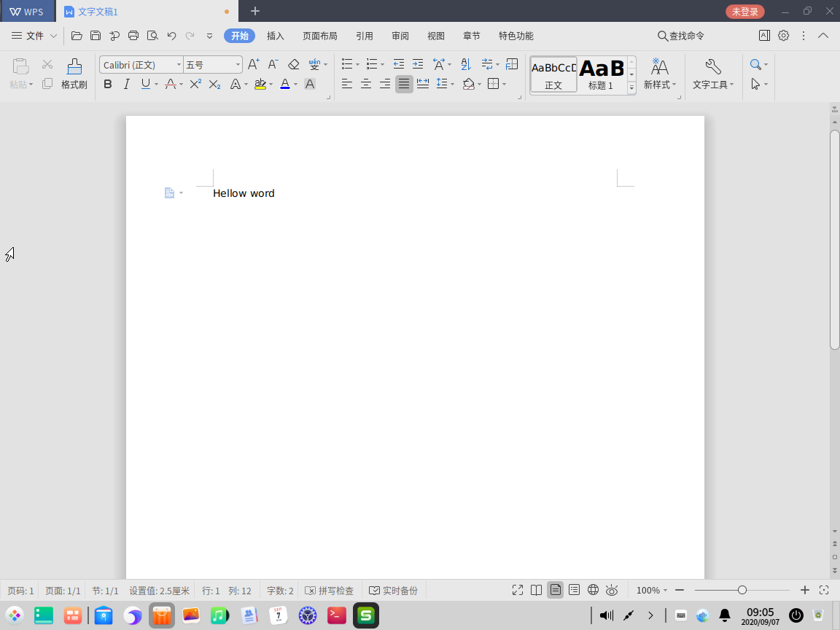Open the settings gear icon in ribbon
The height and width of the screenshot is (630, 840).
(784, 36)
